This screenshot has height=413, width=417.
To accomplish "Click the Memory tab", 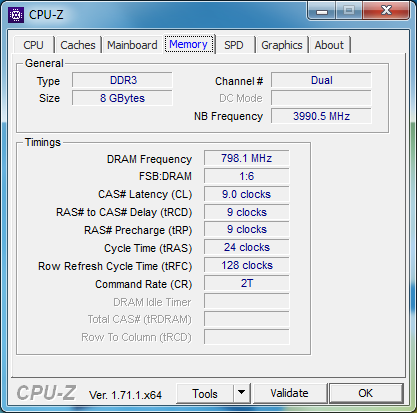I will pyautogui.click(x=188, y=44).
